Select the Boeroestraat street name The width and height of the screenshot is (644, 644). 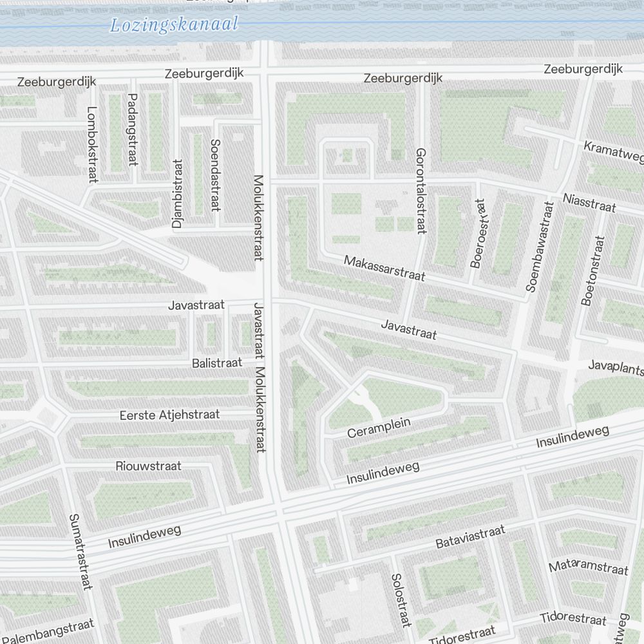[478, 233]
